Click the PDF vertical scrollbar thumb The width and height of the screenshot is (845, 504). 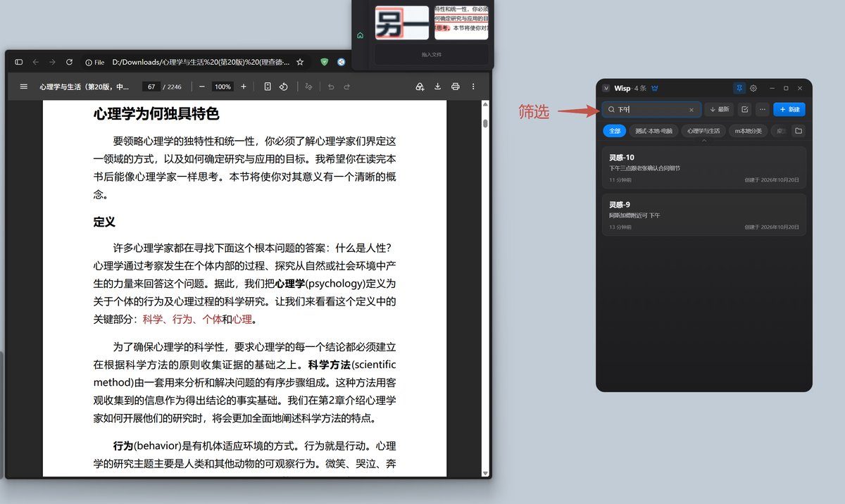tap(485, 123)
